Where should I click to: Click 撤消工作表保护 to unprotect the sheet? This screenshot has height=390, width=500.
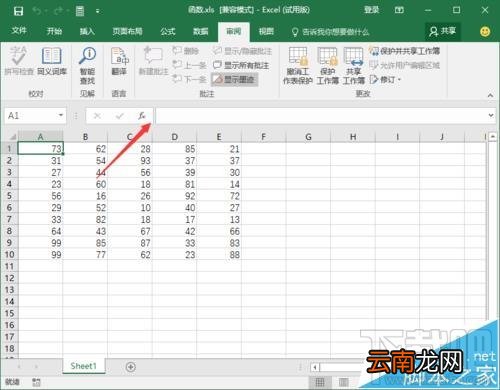[298, 66]
